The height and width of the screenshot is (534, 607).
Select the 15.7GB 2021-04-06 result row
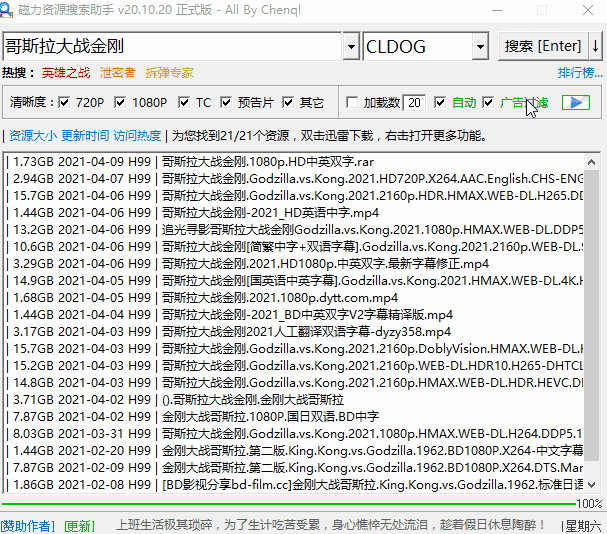click(x=295, y=196)
